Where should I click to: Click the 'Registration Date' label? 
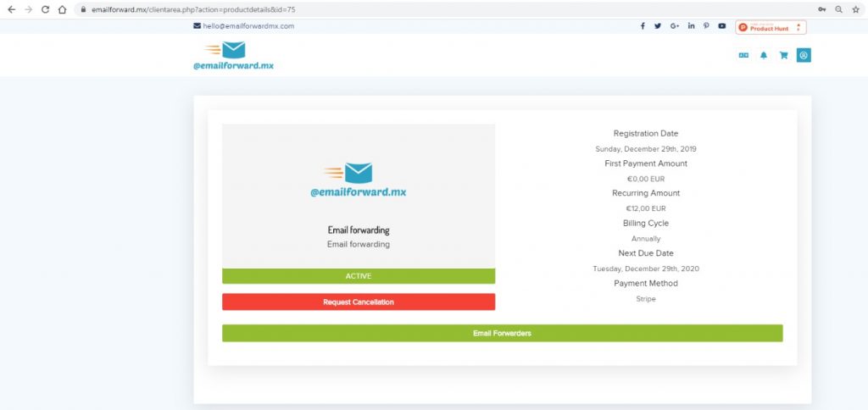645,133
